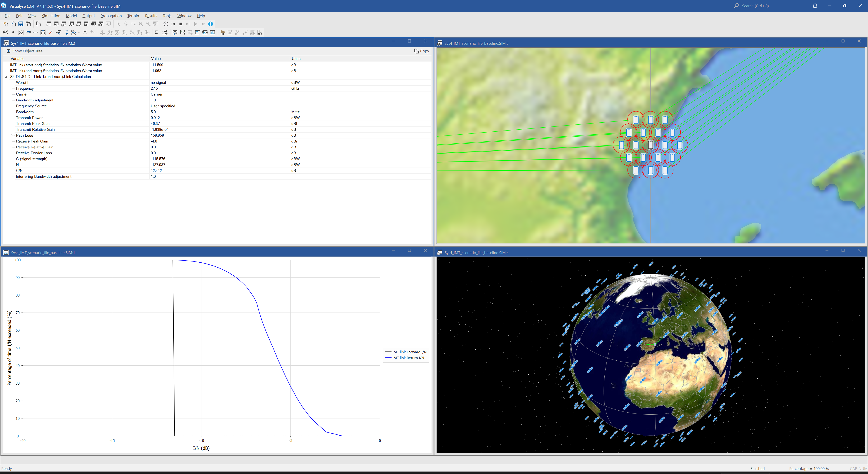The image size is (868, 474).
Task: Select the Transmit Power row
Action: point(217,118)
